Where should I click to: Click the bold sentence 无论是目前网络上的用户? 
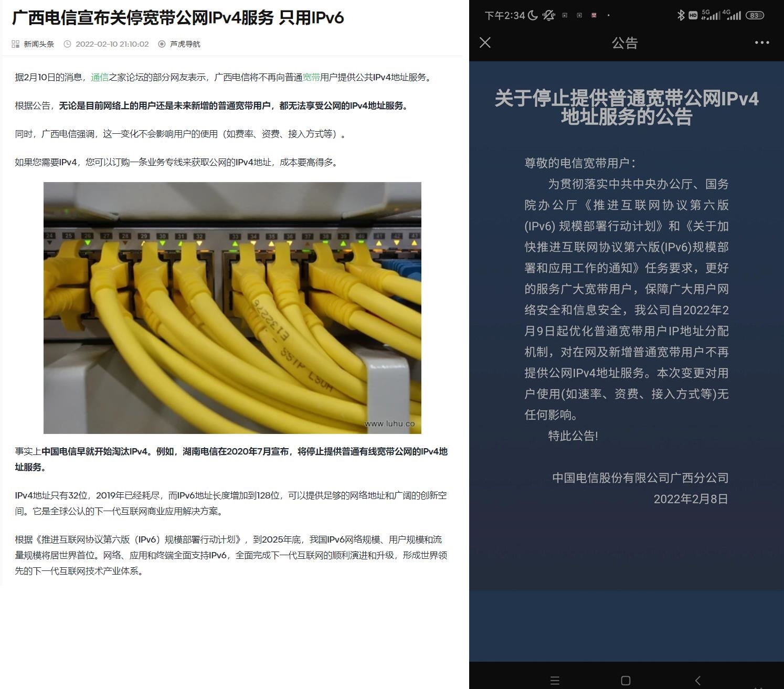pos(234,105)
